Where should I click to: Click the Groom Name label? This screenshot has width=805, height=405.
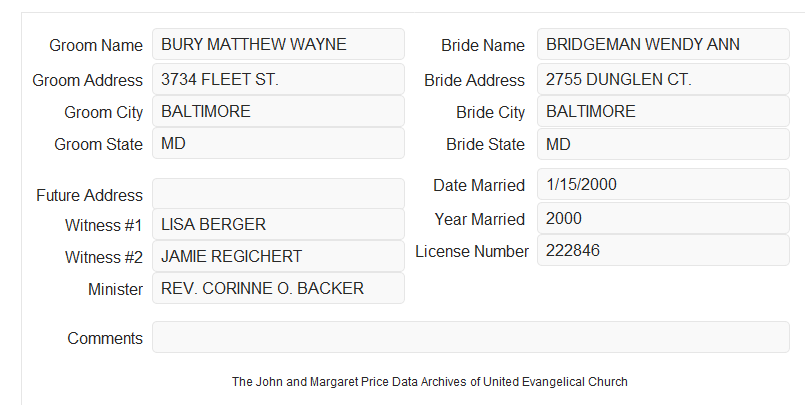tap(96, 45)
